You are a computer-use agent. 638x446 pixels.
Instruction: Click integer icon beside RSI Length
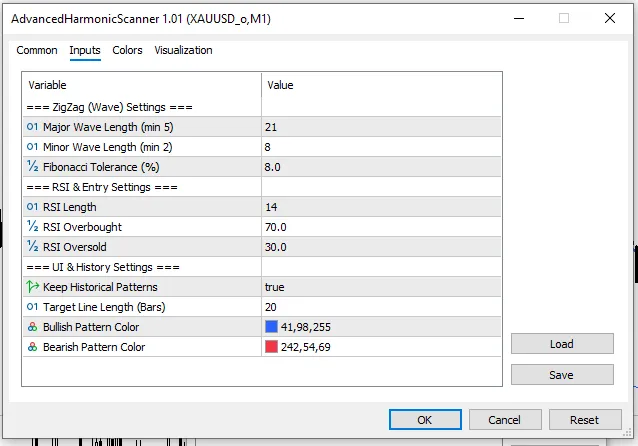pyautogui.click(x=32, y=207)
